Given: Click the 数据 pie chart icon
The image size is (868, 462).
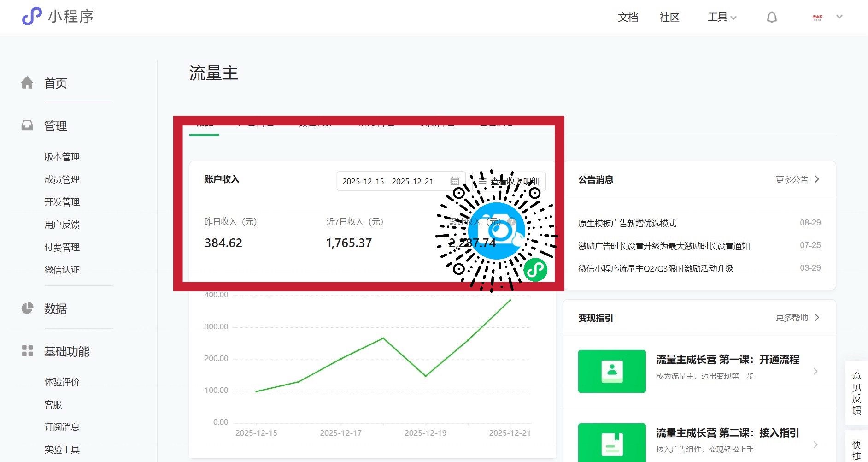Looking at the screenshot, I should [x=27, y=308].
